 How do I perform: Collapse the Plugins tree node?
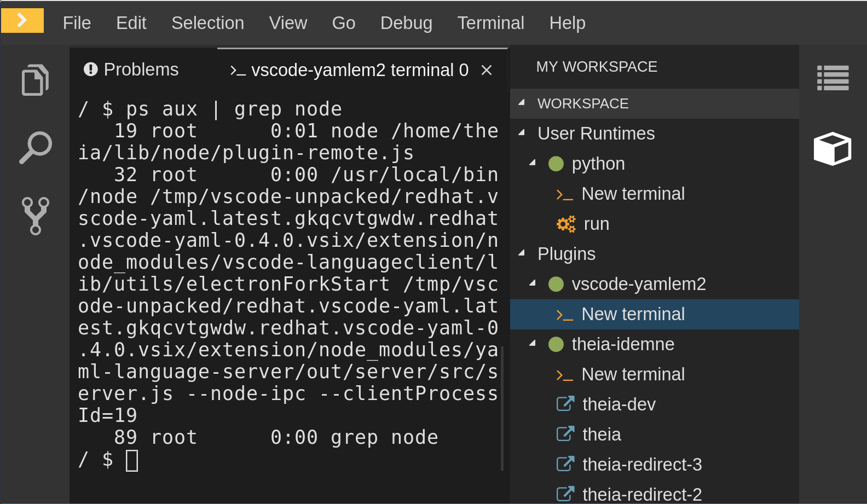522,253
